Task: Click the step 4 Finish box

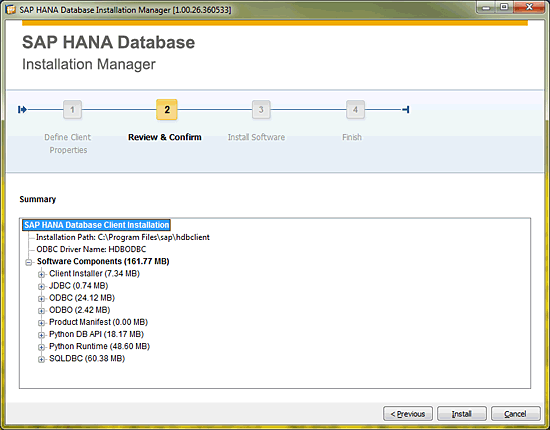Action: click(355, 110)
